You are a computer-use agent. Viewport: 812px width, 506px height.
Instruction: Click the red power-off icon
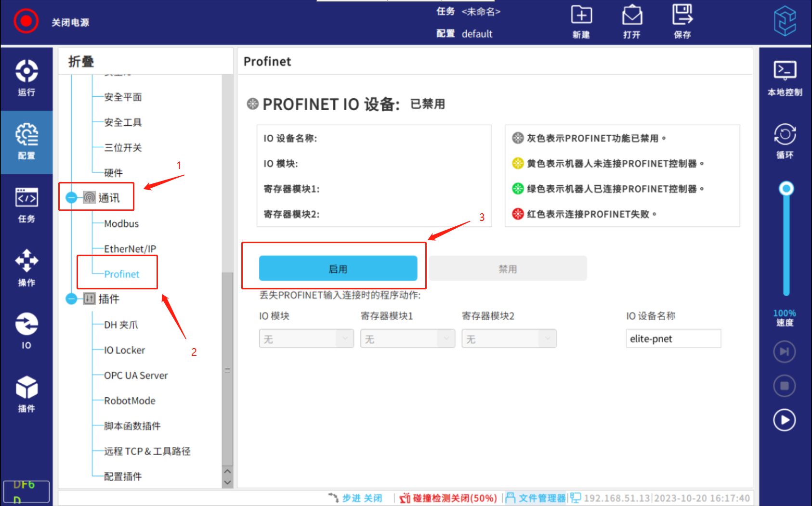coord(26,21)
